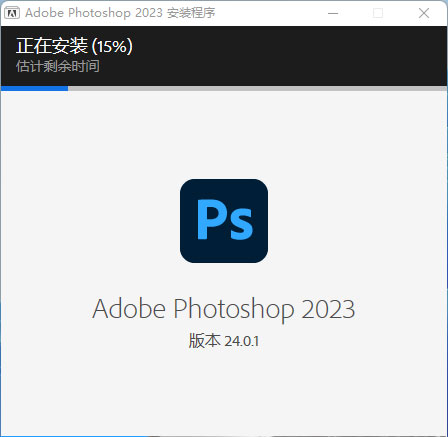Click the "Adobe Photoshop 2023 安装程序" window title
Viewport: 448px width, 437px height.
click(x=120, y=13)
